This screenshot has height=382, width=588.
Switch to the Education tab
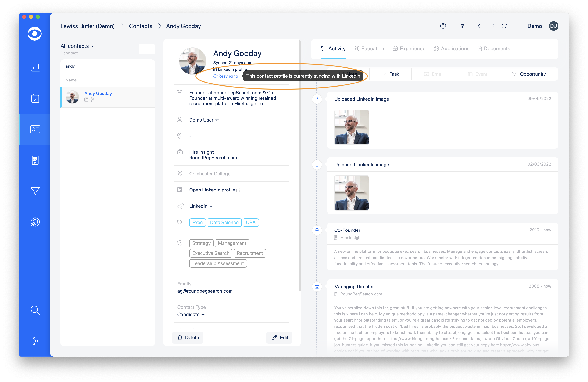369,49
